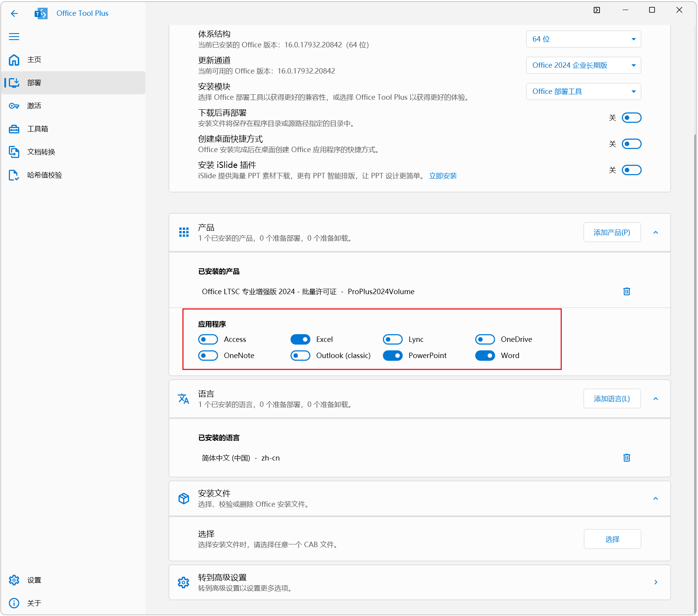The width and height of the screenshot is (698, 616).
Task: Open the hamburger navigation menu
Action: 14,37
